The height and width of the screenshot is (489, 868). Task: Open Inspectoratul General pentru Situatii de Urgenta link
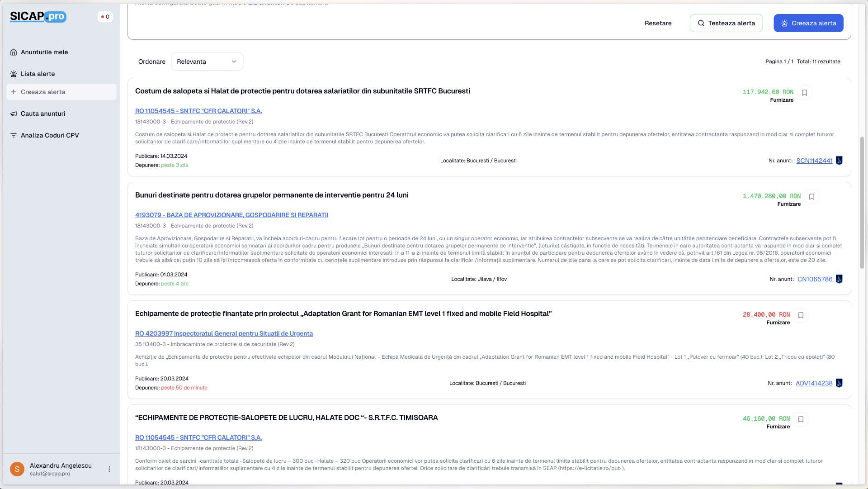(x=224, y=333)
